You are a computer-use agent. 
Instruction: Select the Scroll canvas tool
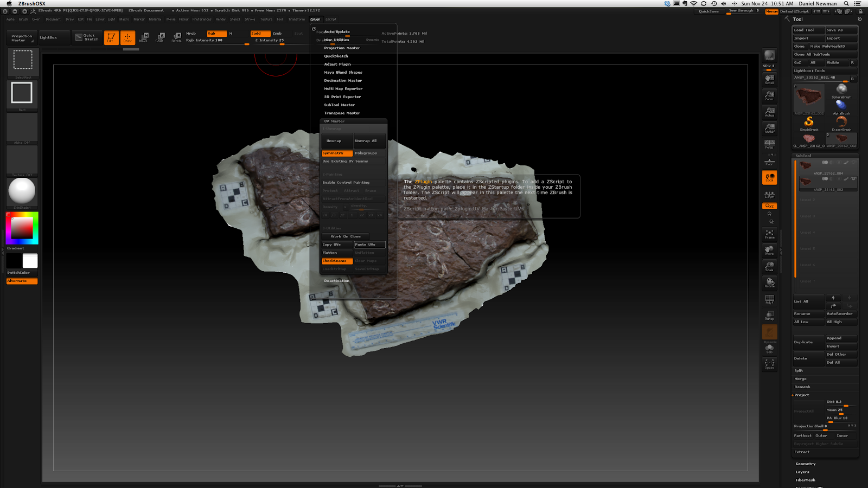tap(769, 79)
